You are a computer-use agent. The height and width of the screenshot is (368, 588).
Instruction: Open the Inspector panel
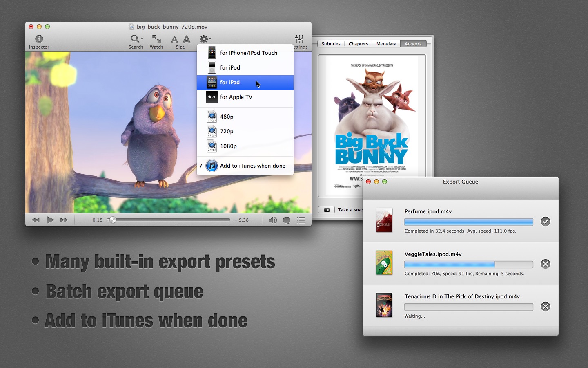[39, 39]
